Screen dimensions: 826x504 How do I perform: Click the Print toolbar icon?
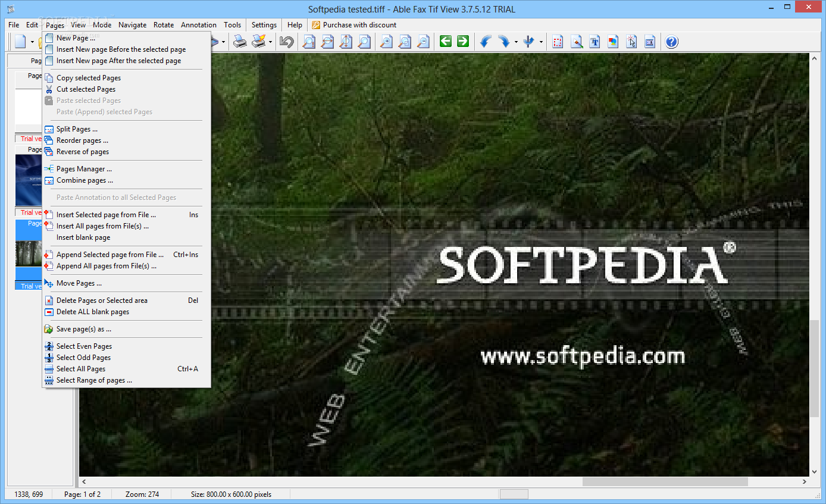tap(239, 42)
